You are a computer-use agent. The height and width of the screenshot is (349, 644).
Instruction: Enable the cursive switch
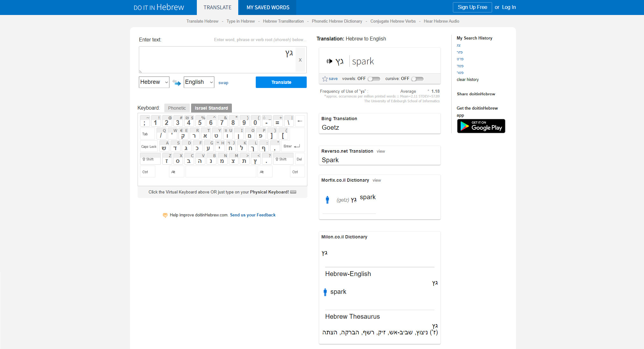pyautogui.click(x=417, y=79)
